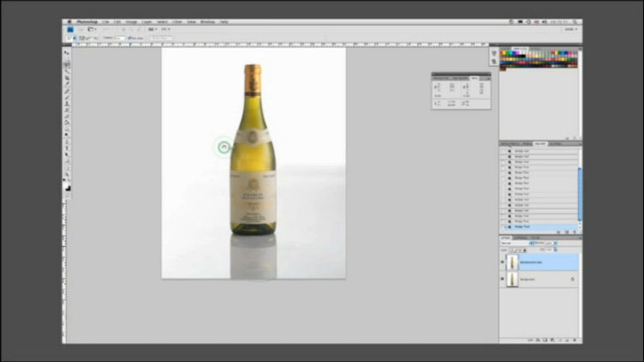Click the Rotate View icon in application bar

[x=139, y=29]
